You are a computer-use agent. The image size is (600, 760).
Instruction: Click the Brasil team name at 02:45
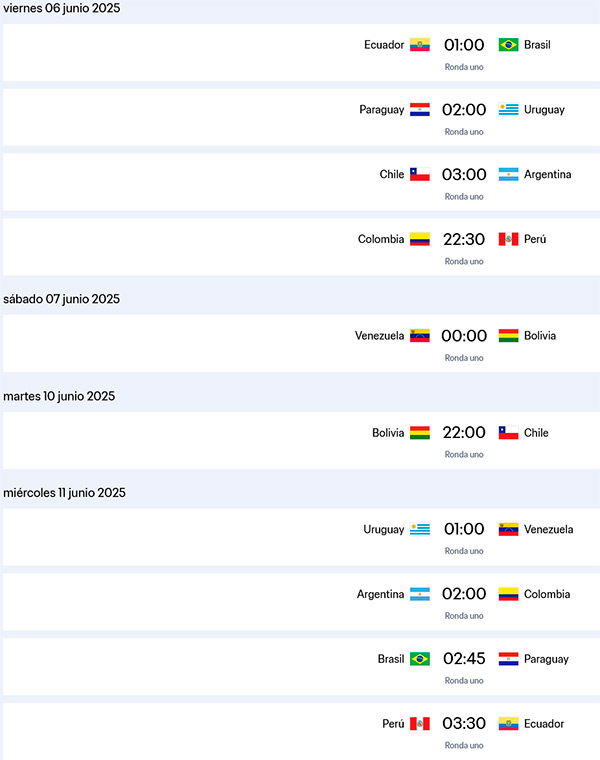coord(391,659)
